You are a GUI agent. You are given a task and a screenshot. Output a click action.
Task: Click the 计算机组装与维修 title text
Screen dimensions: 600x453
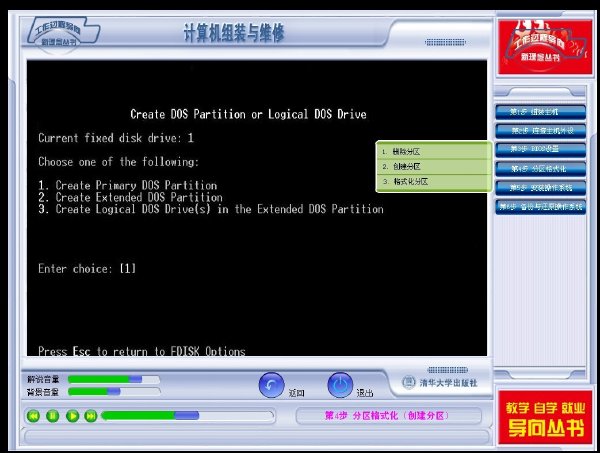point(234,33)
